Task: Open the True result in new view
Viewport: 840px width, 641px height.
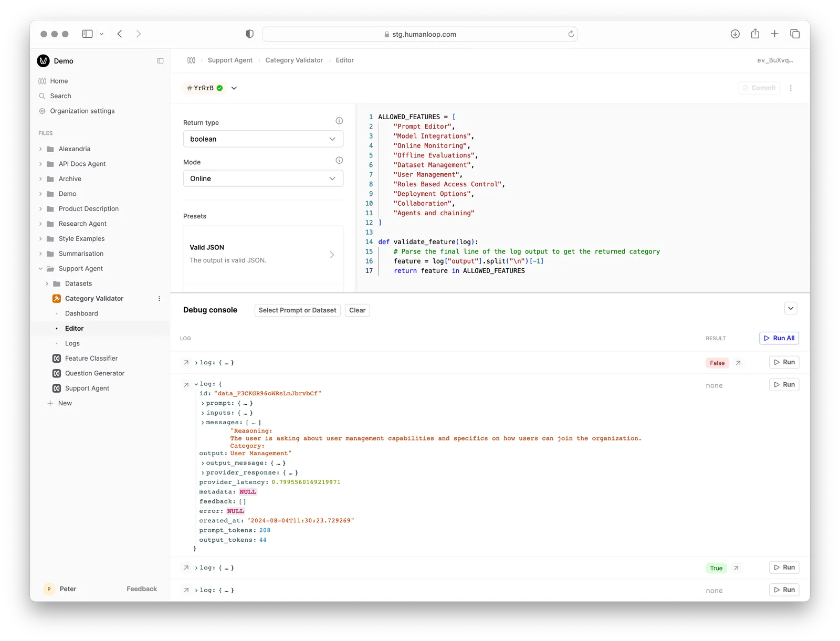Action: tap(736, 568)
